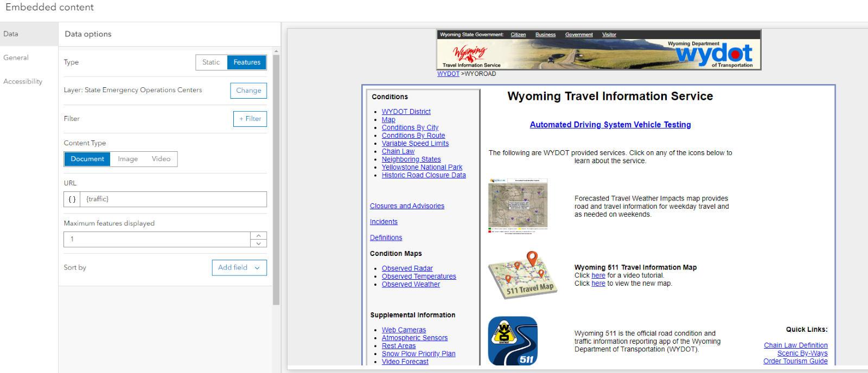Open Neighboring States link

pyautogui.click(x=411, y=159)
